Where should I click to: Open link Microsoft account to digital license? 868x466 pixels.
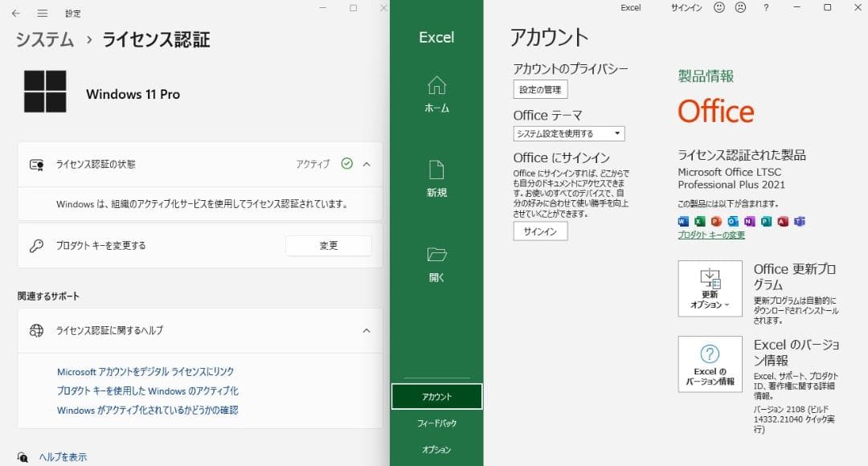coord(145,372)
